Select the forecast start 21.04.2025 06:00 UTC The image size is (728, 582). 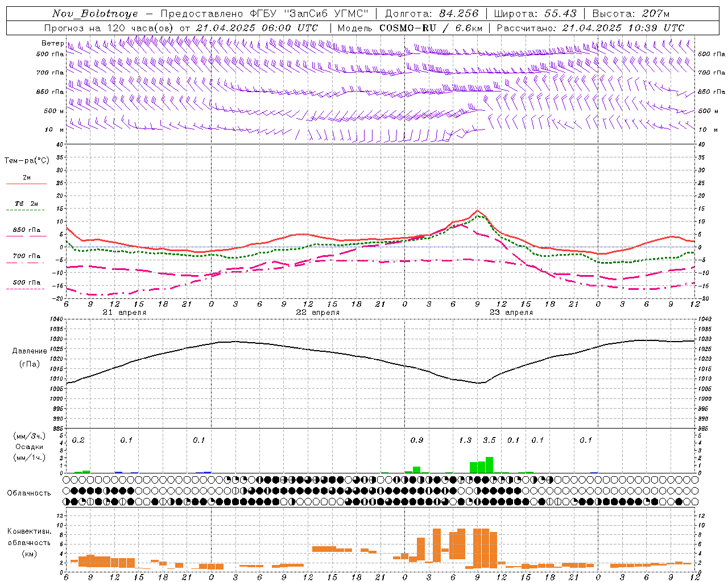257,28
